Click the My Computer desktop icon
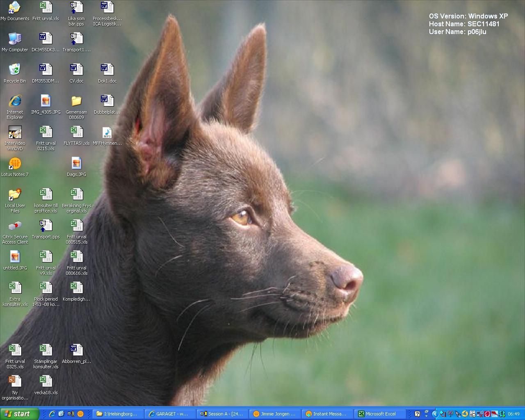The height and width of the screenshot is (420, 525). point(15,39)
